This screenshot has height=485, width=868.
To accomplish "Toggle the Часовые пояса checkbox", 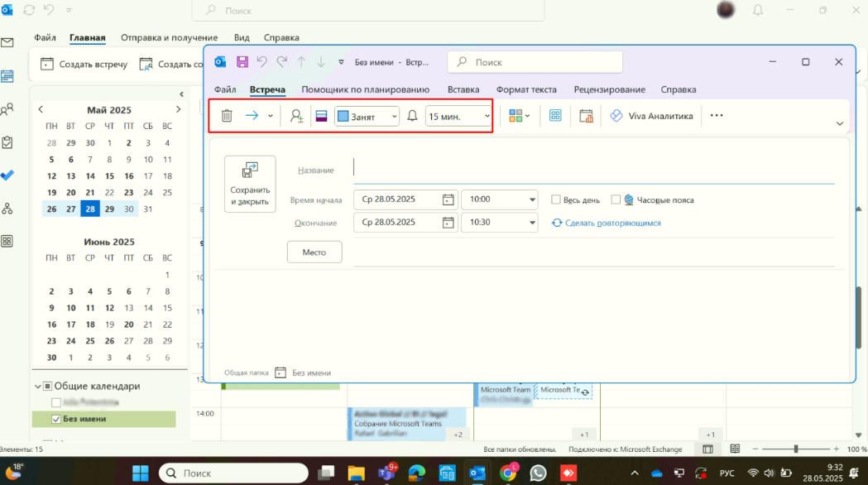I will (616, 199).
